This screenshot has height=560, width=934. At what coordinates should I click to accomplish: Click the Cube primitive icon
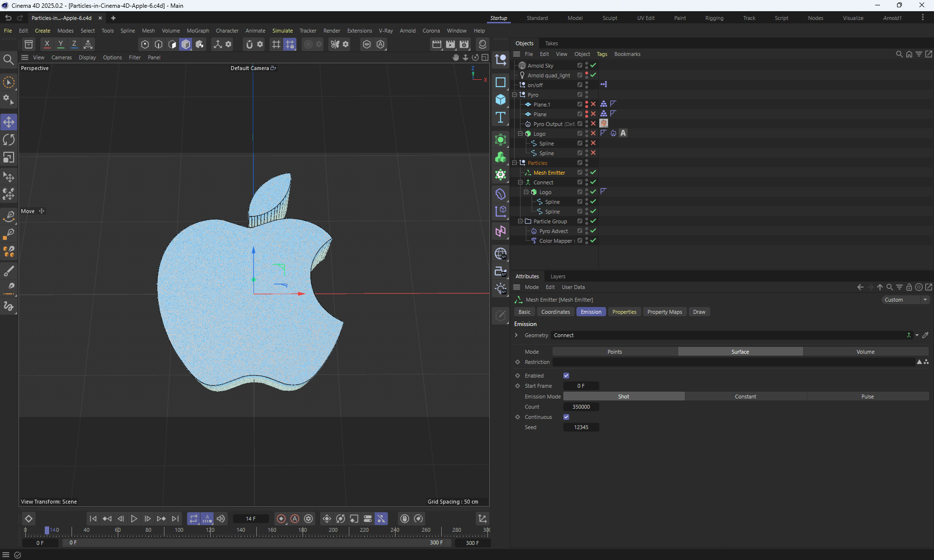pyautogui.click(x=501, y=100)
